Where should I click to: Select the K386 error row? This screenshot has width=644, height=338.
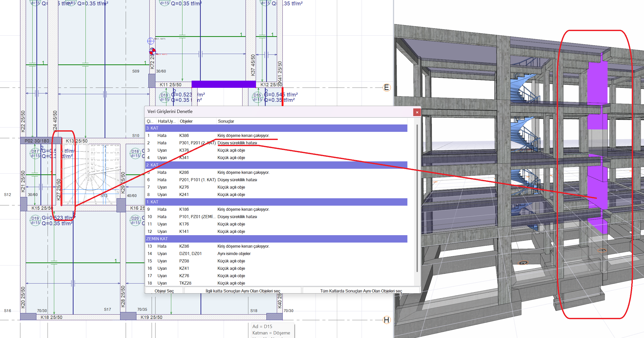(x=276, y=135)
